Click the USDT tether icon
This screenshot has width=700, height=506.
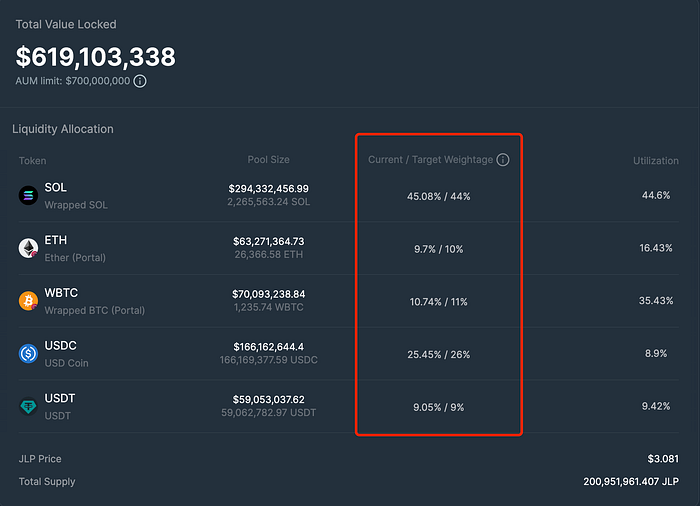pos(28,406)
